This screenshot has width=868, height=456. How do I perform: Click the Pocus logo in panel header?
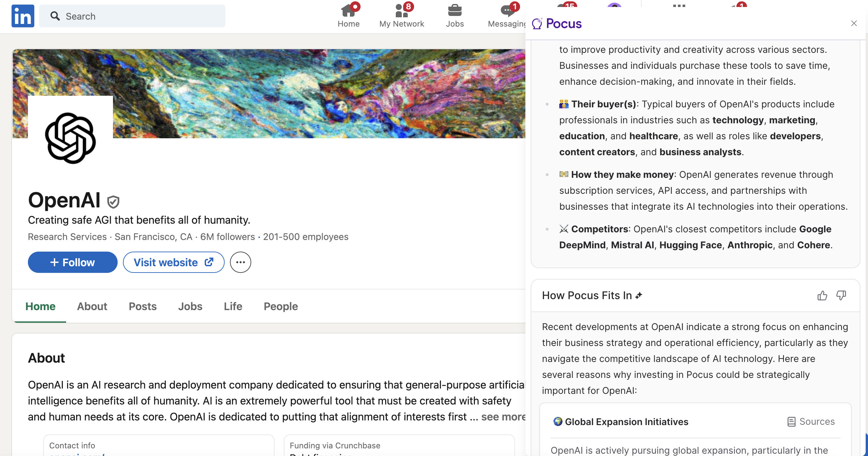point(557,24)
